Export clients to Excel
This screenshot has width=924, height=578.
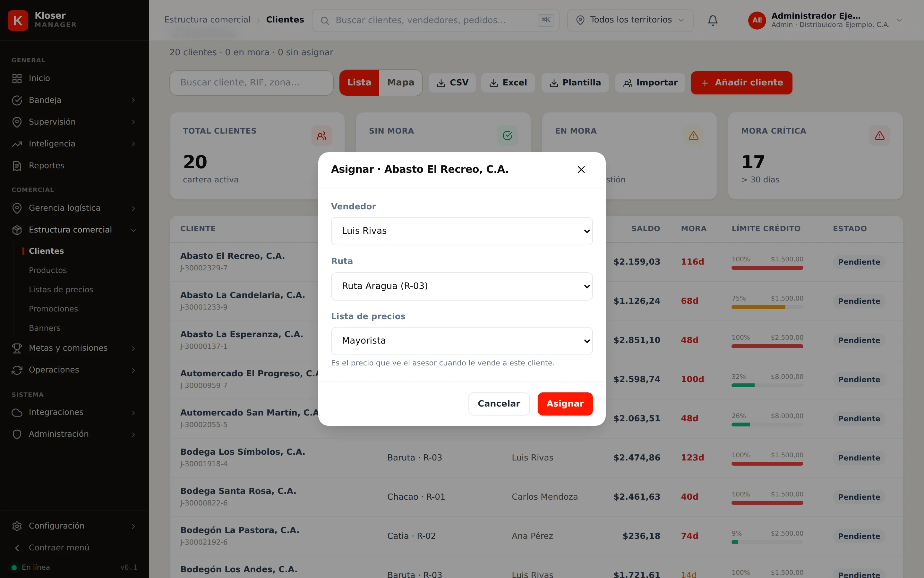tap(508, 83)
